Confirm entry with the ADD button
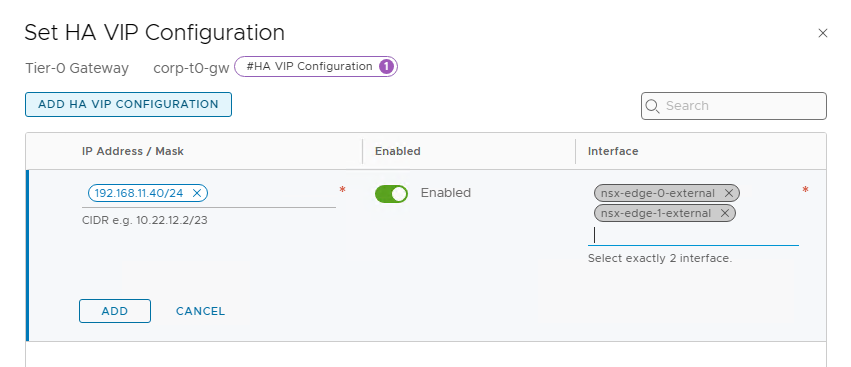Image resolution: width=851 pixels, height=367 pixels. tap(115, 311)
